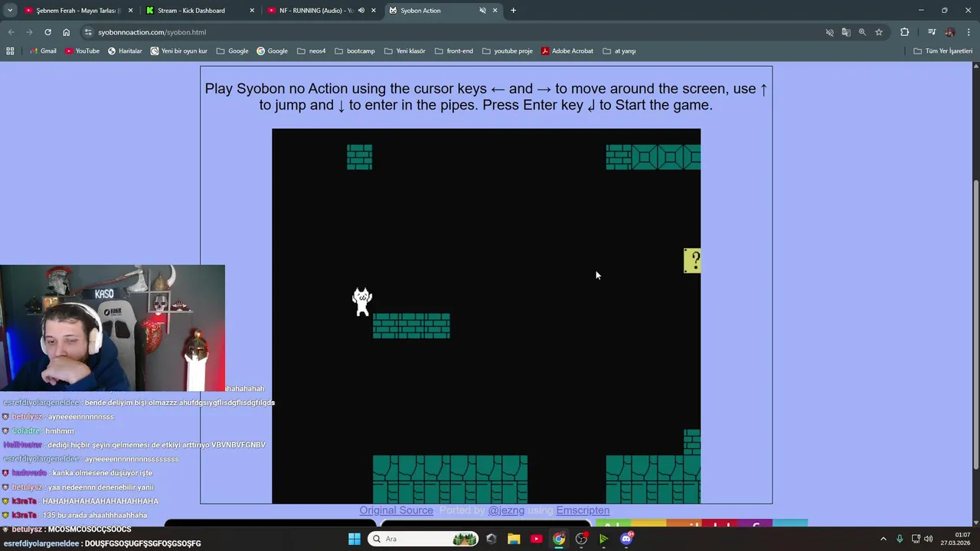980x551 pixels.
Task: Open the microphone tray icon
Action: tap(900, 539)
